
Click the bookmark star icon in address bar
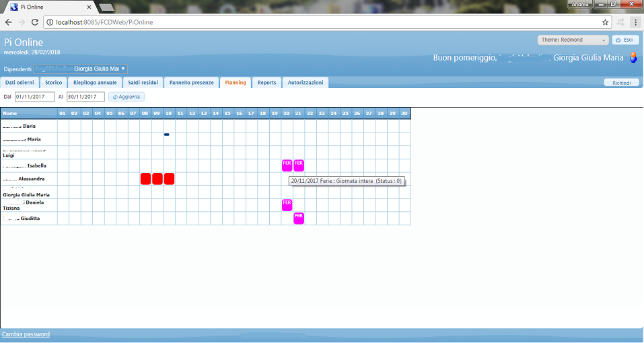(602, 22)
